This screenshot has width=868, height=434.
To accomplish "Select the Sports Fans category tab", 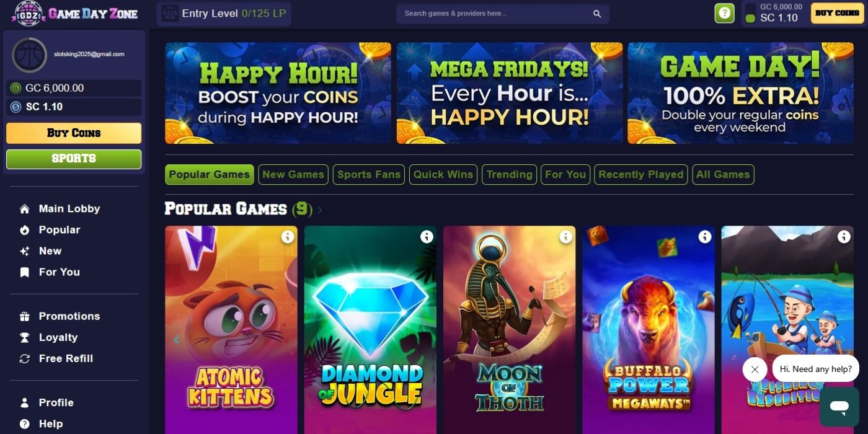I will click(x=369, y=174).
